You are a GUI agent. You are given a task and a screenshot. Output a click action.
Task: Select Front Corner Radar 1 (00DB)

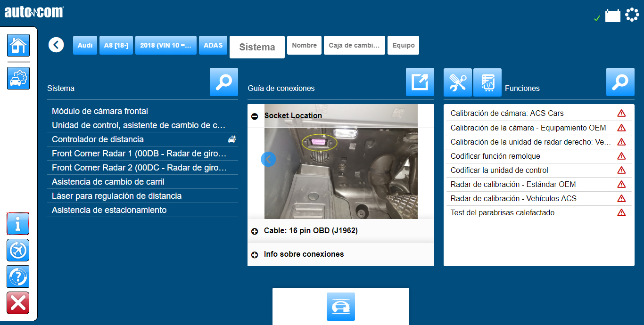point(142,154)
